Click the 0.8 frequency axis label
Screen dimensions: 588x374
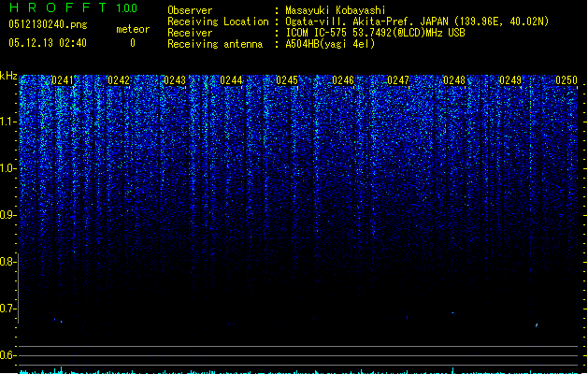(7, 262)
